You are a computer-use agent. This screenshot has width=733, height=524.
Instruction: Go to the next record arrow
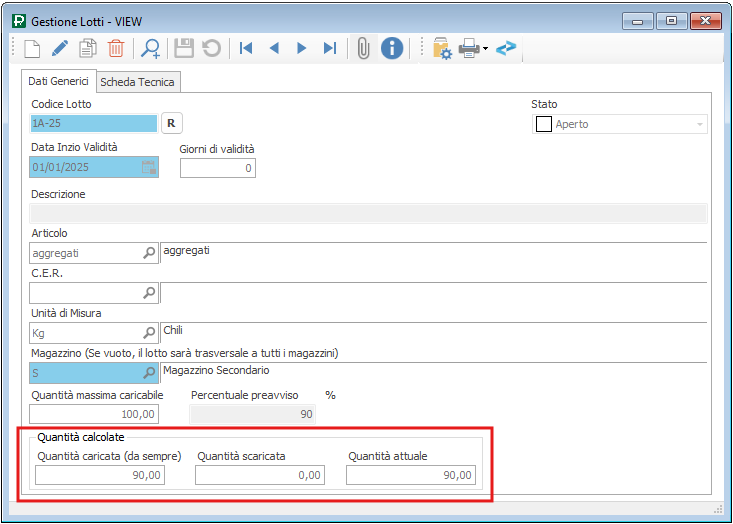coord(301,48)
